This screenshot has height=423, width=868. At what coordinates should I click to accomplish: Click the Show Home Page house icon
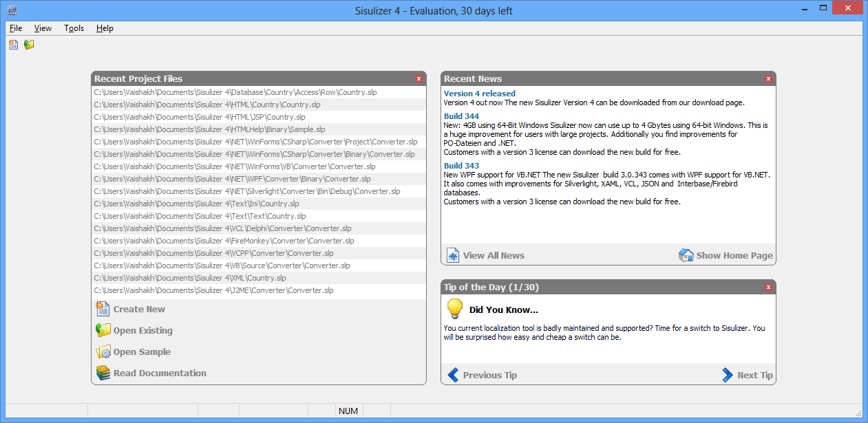pyautogui.click(x=686, y=255)
